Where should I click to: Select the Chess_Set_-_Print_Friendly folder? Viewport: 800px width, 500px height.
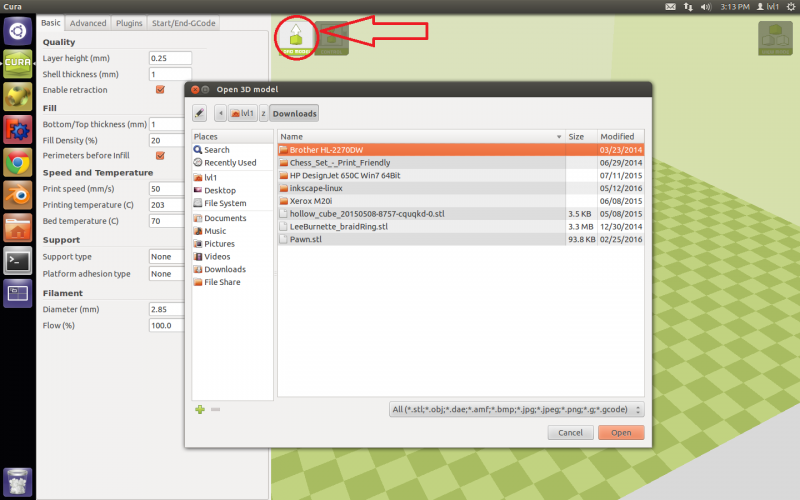coord(461,163)
